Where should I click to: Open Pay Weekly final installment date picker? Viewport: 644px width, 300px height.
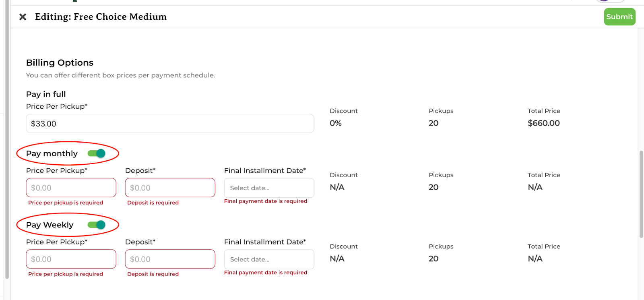point(269,259)
